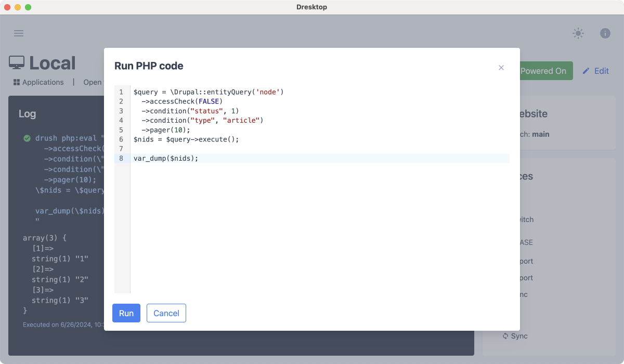This screenshot has width=624, height=364.
Task: Run the PHP code
Action: point(126,313)
